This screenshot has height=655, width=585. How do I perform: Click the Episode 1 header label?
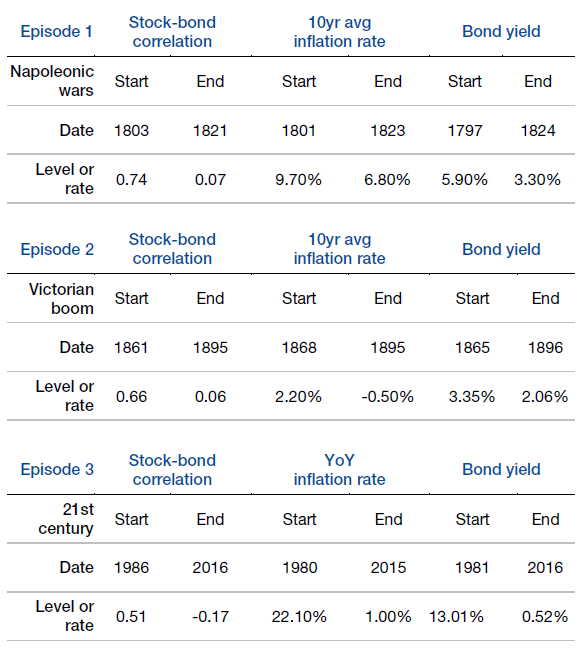56,32
